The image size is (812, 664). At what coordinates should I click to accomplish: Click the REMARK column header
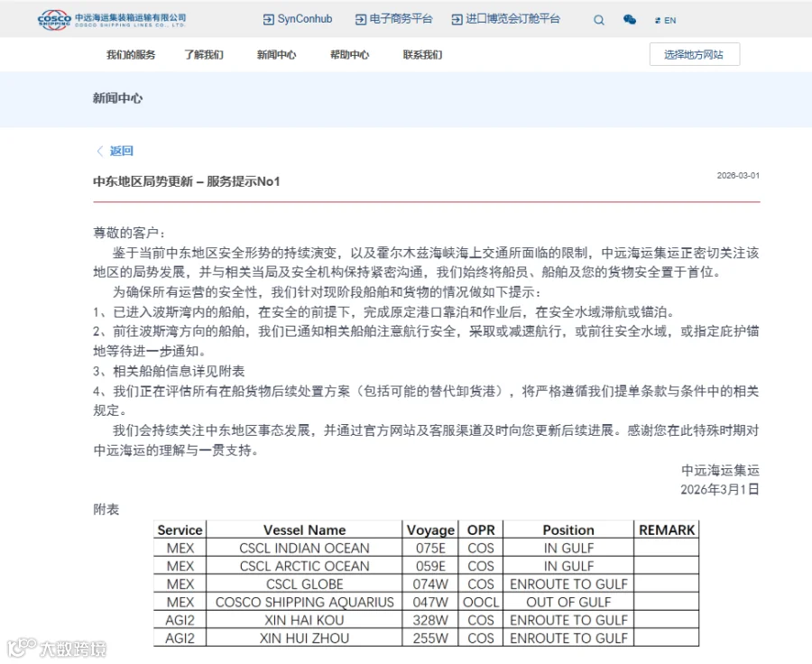[667, 530]
